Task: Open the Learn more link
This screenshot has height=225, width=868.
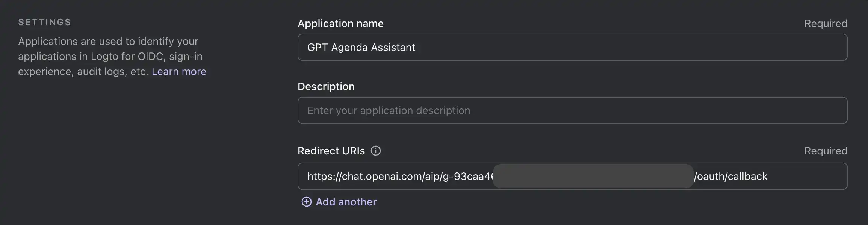Action: 179,71
